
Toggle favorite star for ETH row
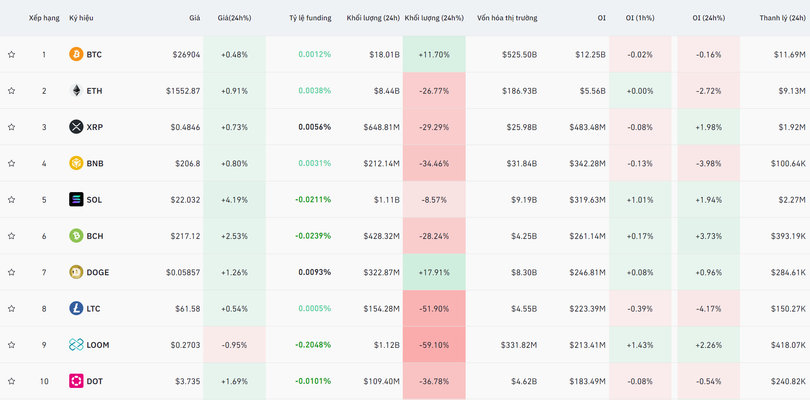[12, 91]
